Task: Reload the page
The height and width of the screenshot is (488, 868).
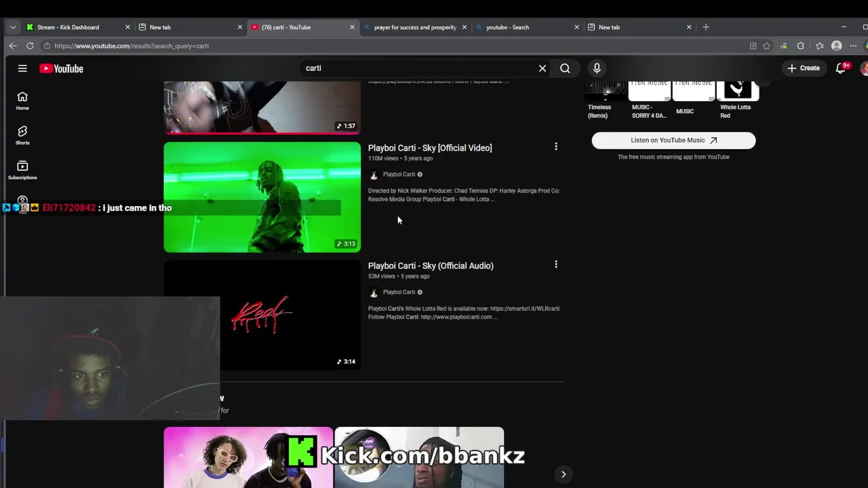Action: tap(30, 46)
